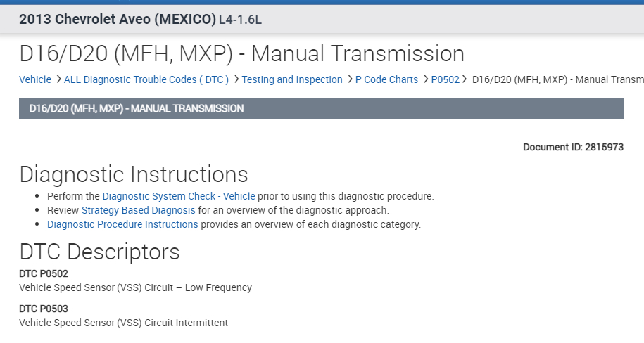
Task: Click the DTC Descriptors heading
Action: pyautogui.click(x=99, y=252)
